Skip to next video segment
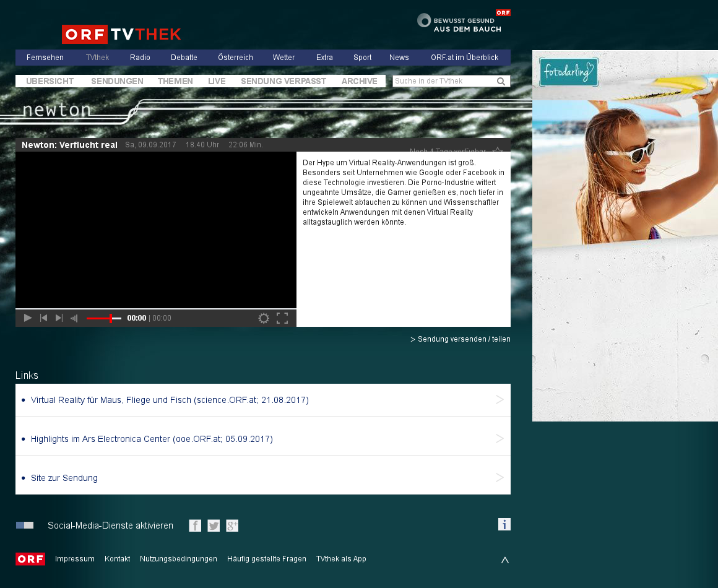The width and height of the screenshot is (718, 588). pos(59,318)
